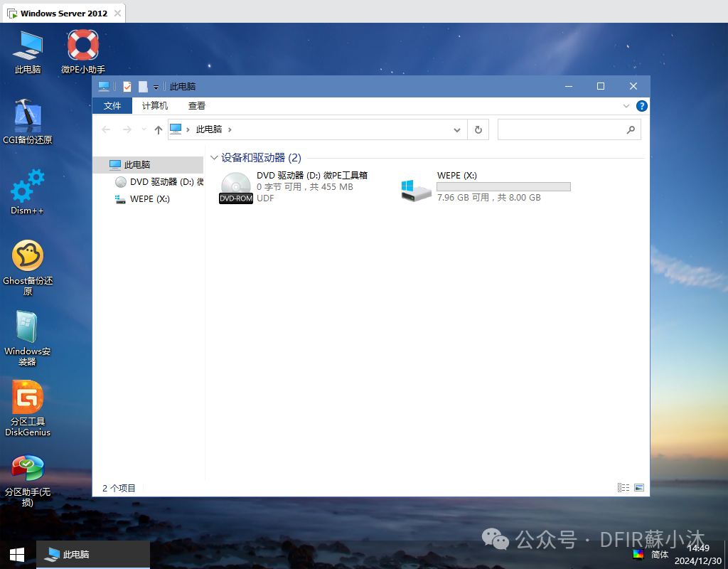Viewport: 728px width, 569px height.
Task: Click the New folder quick access icon
Action: pyautogui.click(x=143, y=86)
